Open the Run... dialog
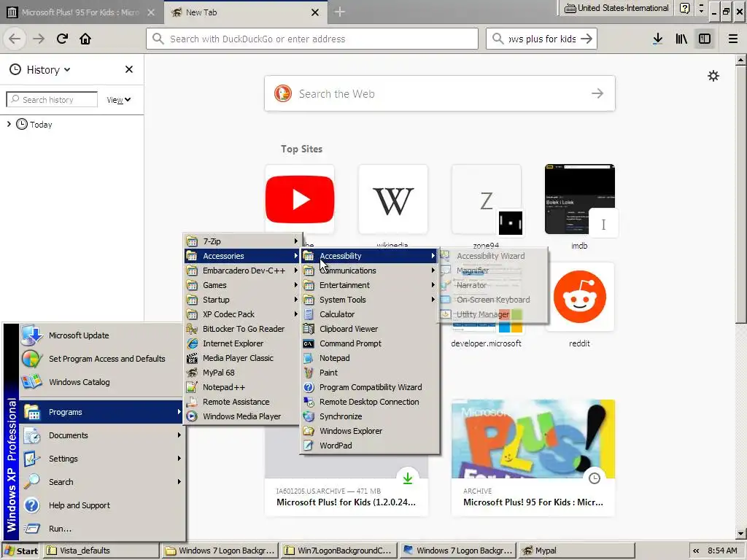 [x=101, y=529]
